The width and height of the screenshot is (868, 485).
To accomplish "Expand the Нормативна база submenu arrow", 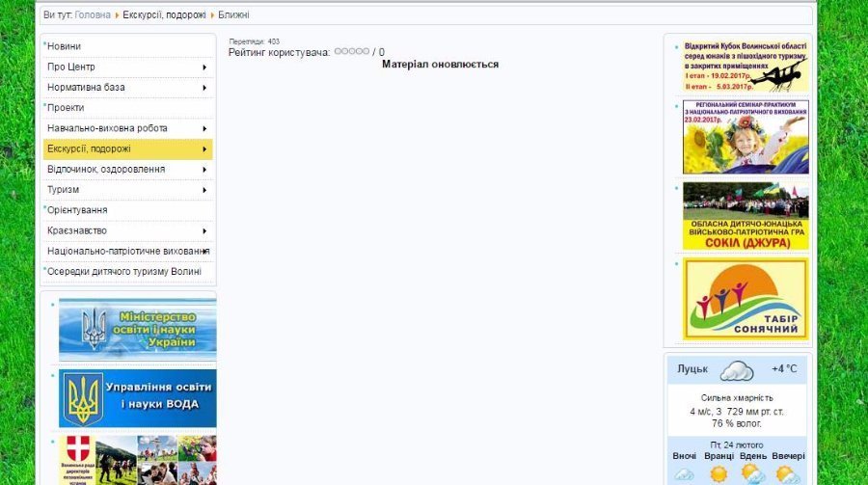I will point(204,88).
